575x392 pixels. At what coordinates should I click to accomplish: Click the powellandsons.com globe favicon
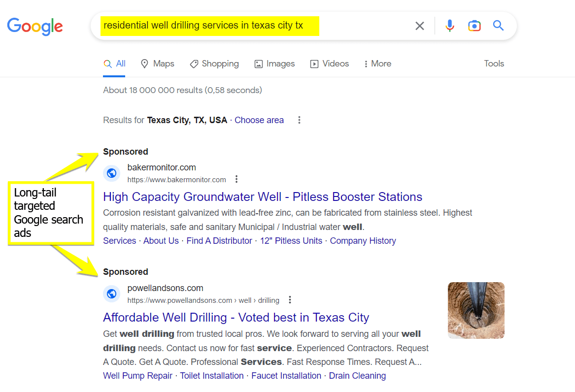(x=112, y=294)
